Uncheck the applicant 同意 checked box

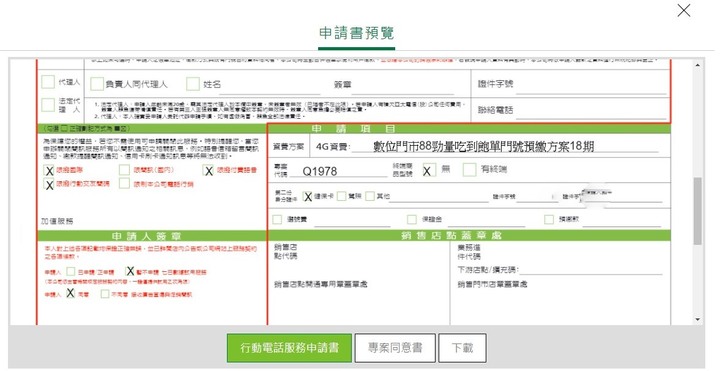click(70, 293)
